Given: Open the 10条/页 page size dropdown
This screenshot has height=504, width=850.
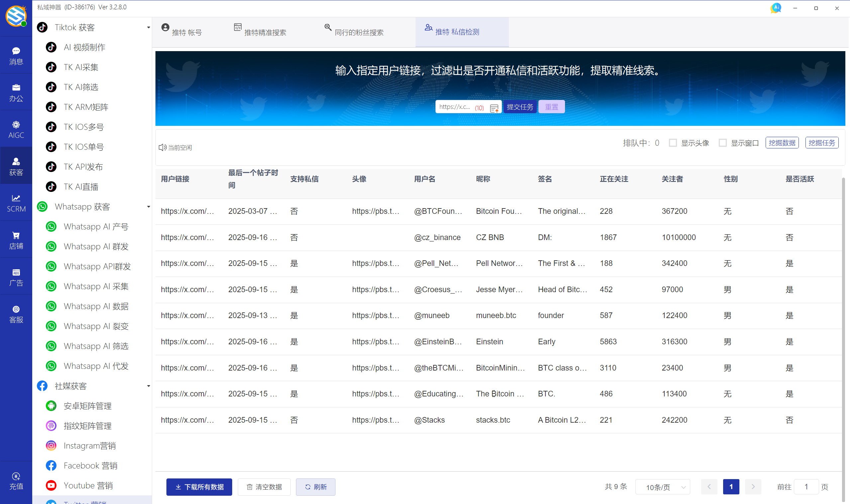Looking at the screenshot, I should point(662,487).
